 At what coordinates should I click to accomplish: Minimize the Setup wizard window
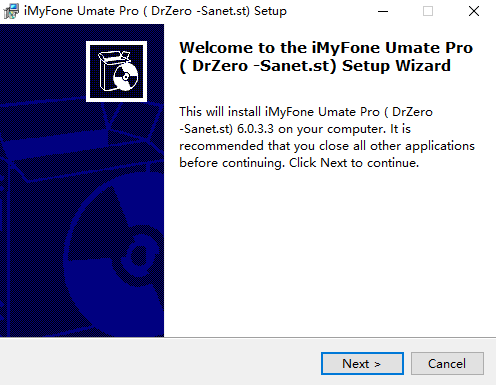pyautogui.click(x=383, y=11)
